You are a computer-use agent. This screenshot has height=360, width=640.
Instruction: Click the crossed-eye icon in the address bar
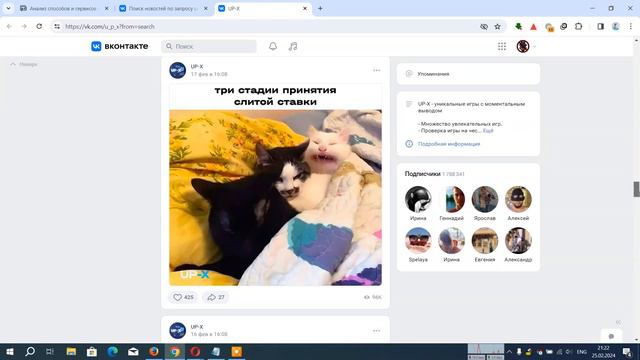click(484, 27)
